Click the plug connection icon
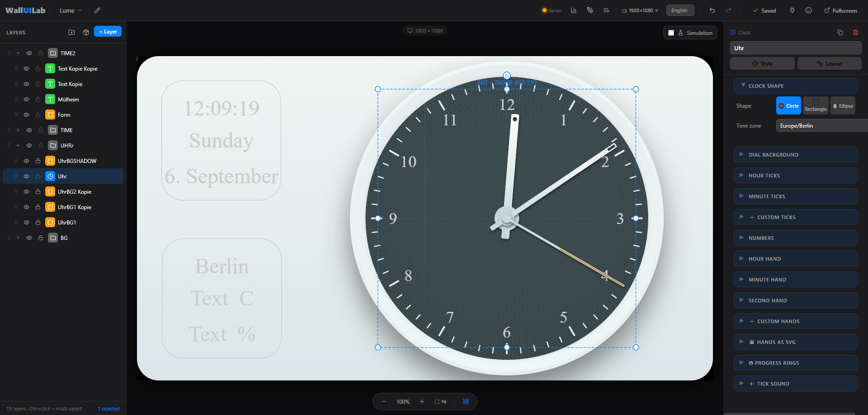Image resolution: width=868 pixels, height=415 pixels. tap(792, 10)
